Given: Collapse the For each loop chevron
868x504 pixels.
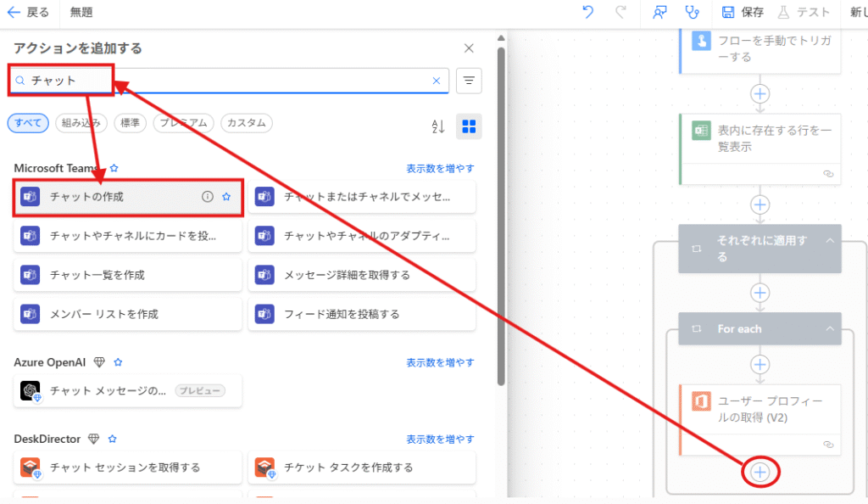Looking at the screenshot, I should point(830,329).
